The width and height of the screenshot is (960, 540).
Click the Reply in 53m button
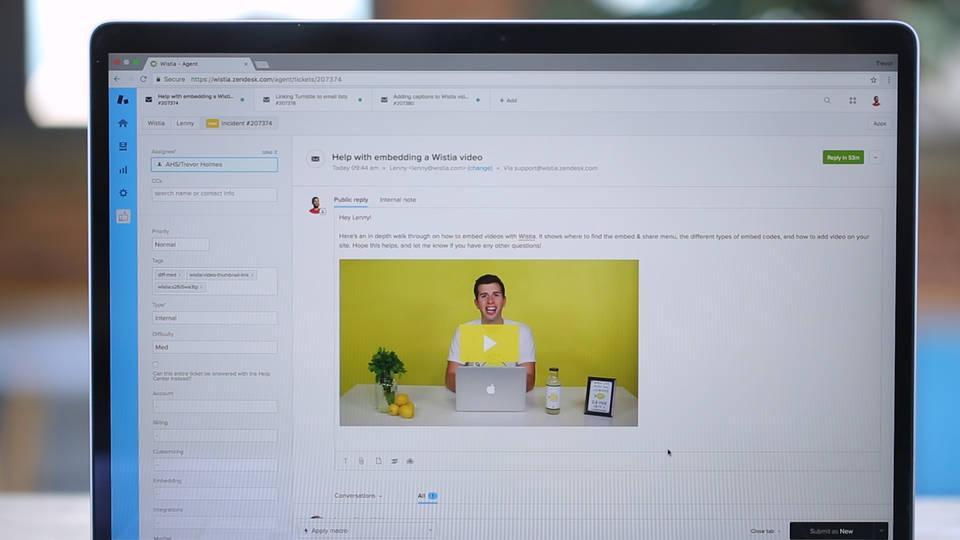click(843, 157)
